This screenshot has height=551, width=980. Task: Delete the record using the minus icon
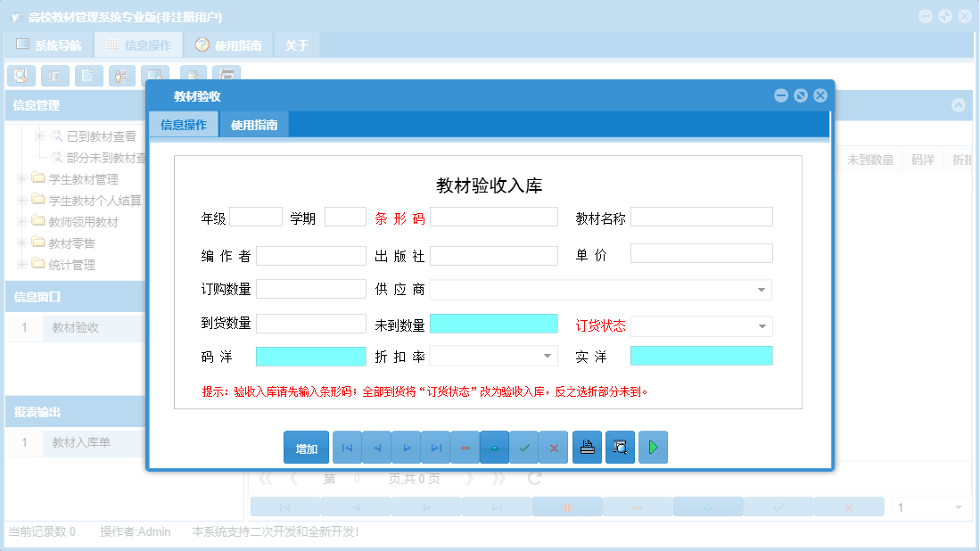[x=465, y=447]
